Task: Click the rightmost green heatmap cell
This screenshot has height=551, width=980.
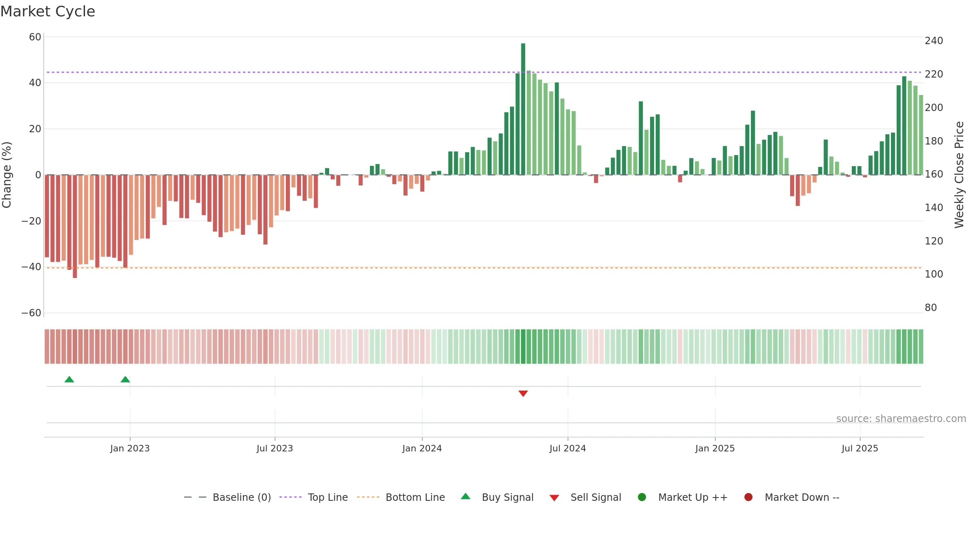Action: (x=921, y=347)
